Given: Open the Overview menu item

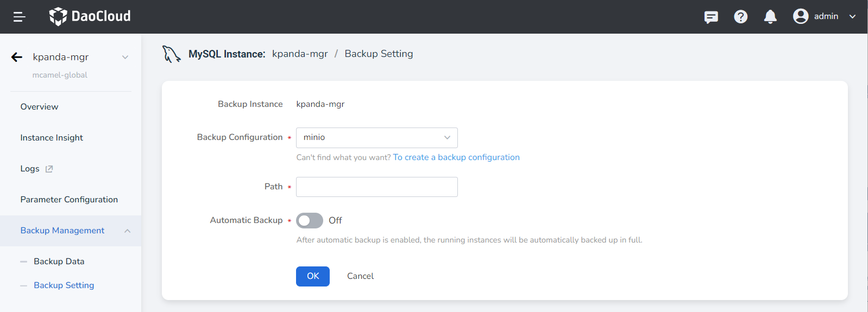Looking at the screenshot, I should pyautogui.click(x=39, y=107).
